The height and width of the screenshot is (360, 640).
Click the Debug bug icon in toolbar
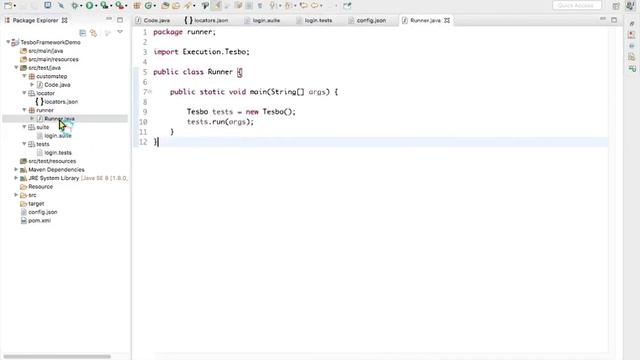pyautogui.click(x=74, y=5)
